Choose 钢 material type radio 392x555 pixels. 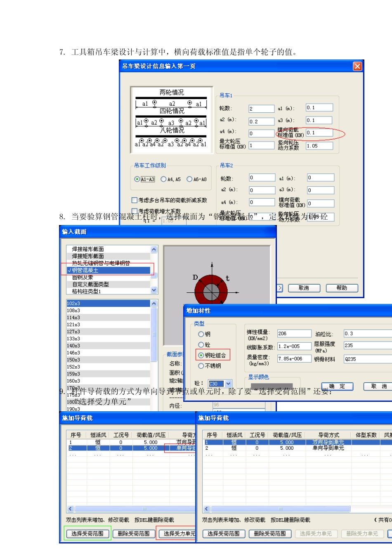(x=201, y=334)
